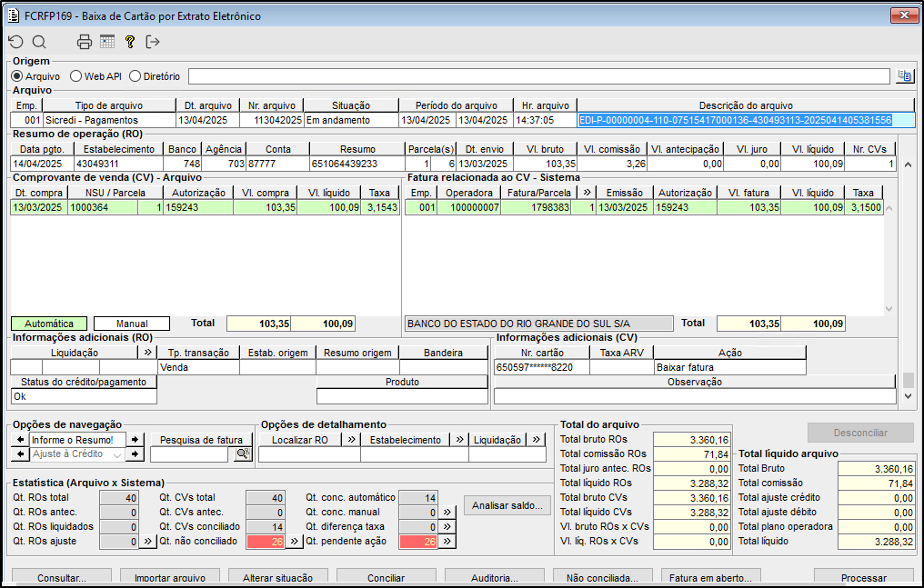Select the Web API origin radio button
This screenshot has height=588, width=924.
pos(75,76)
